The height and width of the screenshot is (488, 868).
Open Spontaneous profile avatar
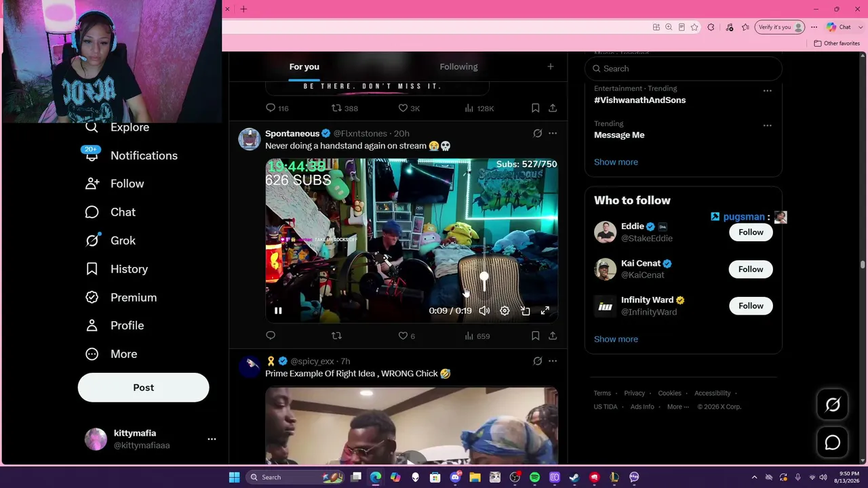pyautogui.click(x=250, y=139)
